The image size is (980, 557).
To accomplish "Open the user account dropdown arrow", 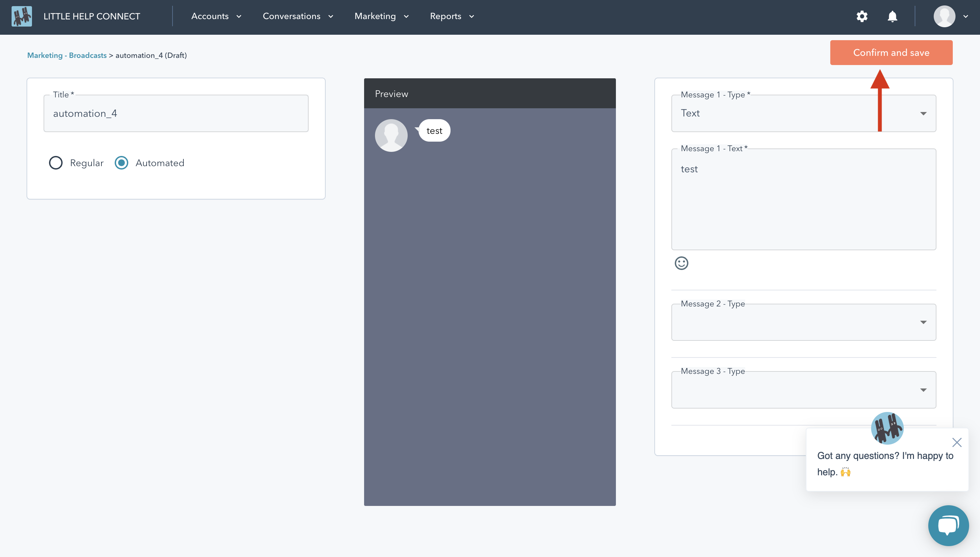I will pos(965,16).
